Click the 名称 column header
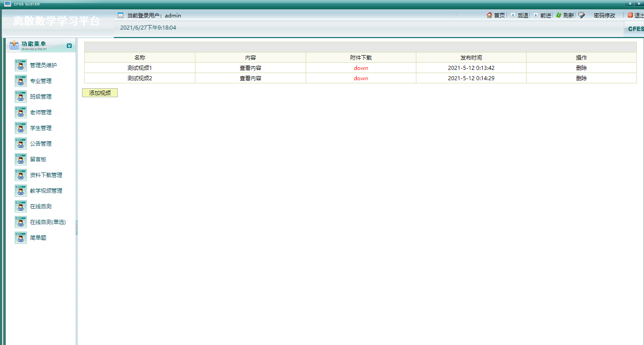The height and width of the screenshot is (345, 644). pyautogui.click(x=140, y=58)
